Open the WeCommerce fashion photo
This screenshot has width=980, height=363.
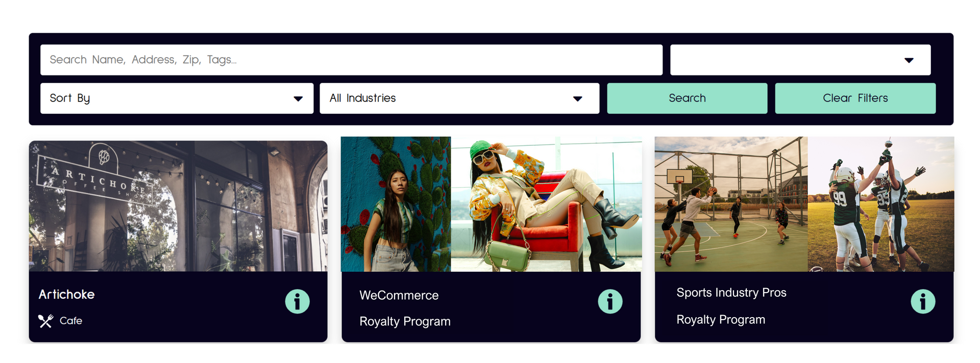pos(491,204)
